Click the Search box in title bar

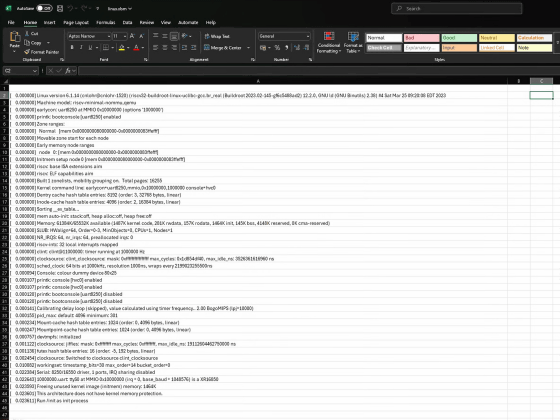(x=456, y=9)
